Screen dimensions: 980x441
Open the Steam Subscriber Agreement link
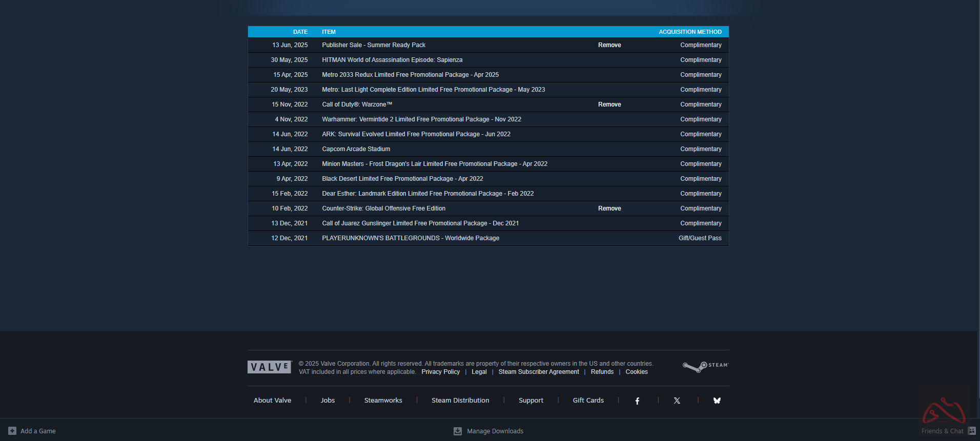tap(539, 372)
